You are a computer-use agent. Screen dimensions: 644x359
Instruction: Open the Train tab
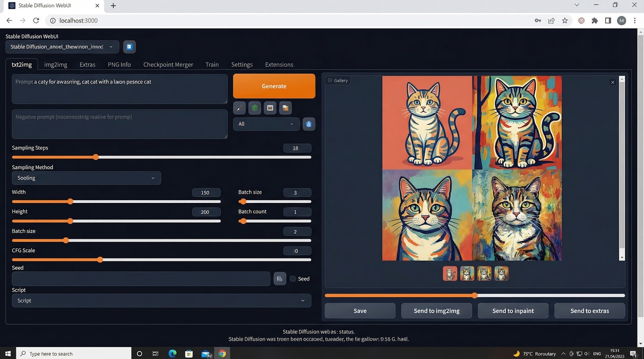point(212,64)
